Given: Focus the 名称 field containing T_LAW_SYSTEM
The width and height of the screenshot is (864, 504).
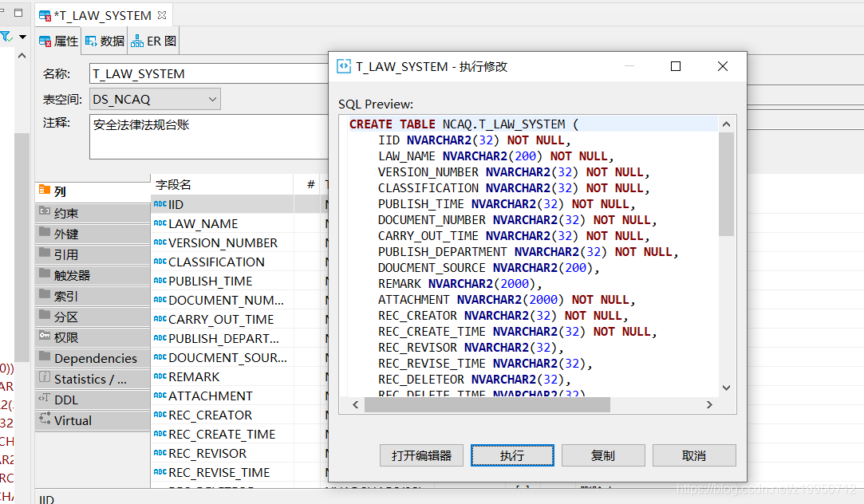Looking at the screenshot, I should click(209, 74).
